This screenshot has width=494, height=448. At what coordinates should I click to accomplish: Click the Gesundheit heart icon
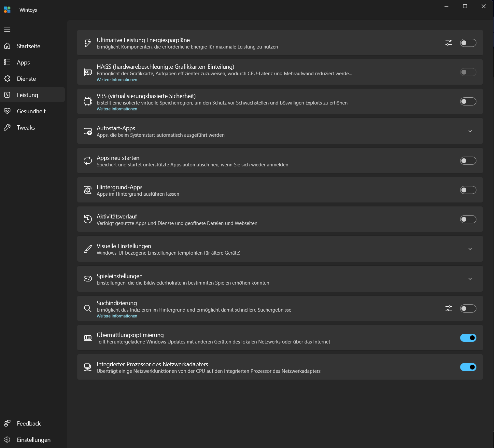tap(7, 111)
